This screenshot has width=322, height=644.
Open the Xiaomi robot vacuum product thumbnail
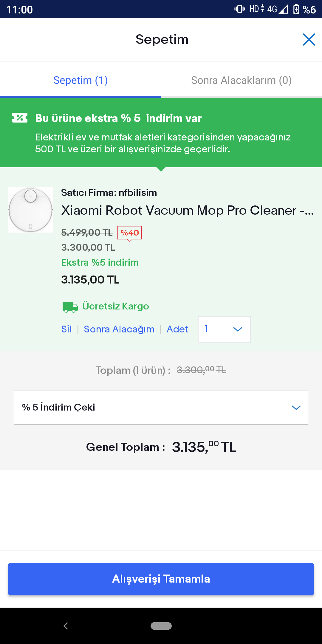[30, 210]
